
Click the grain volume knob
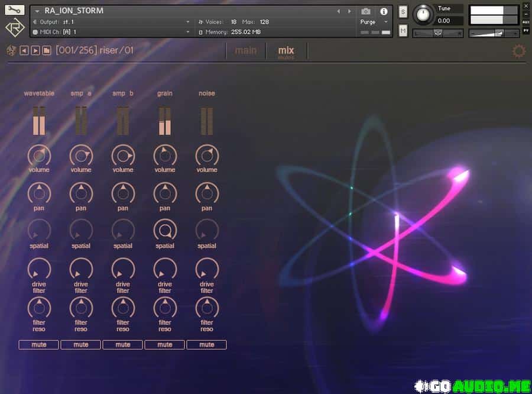[165, 156]
